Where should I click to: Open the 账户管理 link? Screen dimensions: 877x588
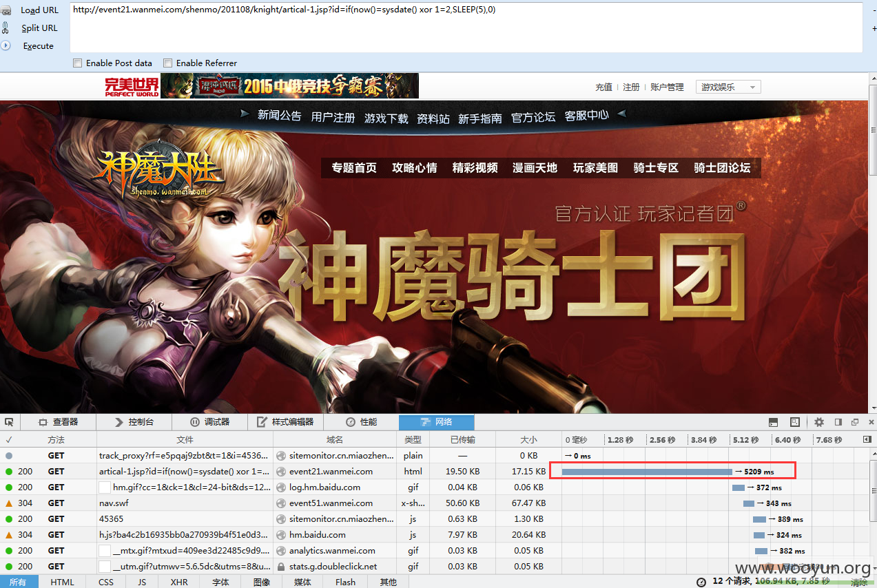pyautogui.click(x=667, y=87)
